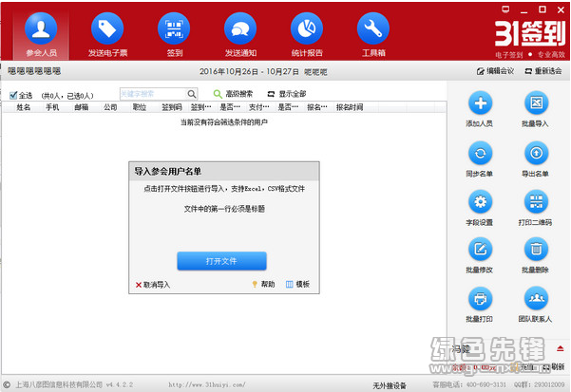Screen dimensions: 571x392
Task: Click the 导出名单 export list icon
Action: pyautogui.click(x=536, y=153)
